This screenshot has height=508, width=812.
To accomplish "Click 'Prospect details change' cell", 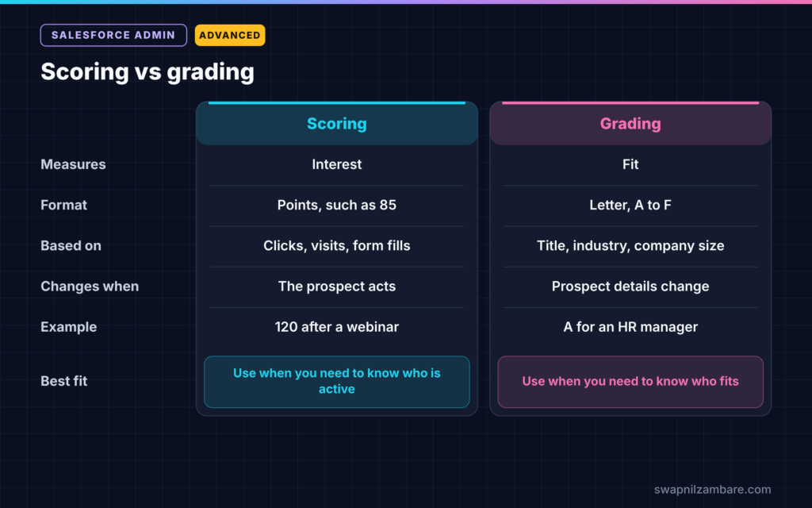I will click(630, 286).
